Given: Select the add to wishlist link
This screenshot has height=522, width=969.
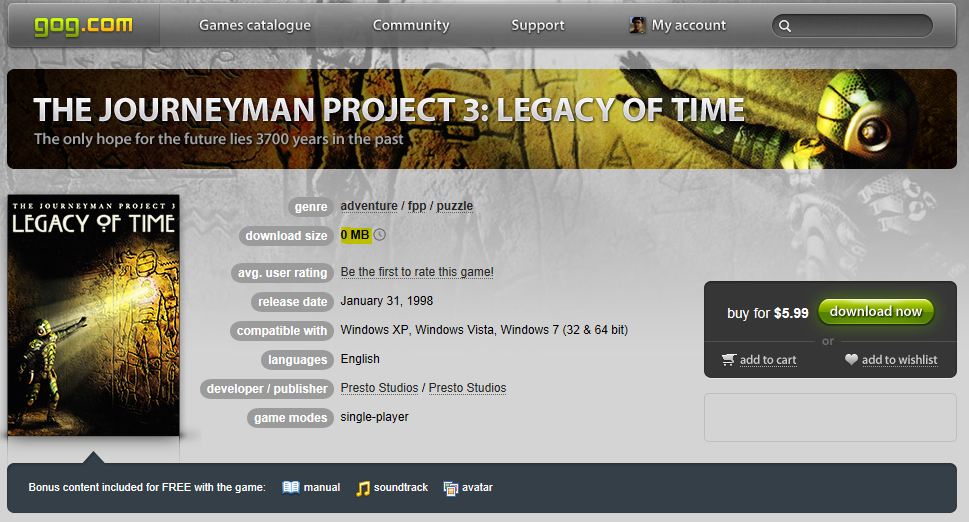Looking at the screenshot, I should click(899, 360).
